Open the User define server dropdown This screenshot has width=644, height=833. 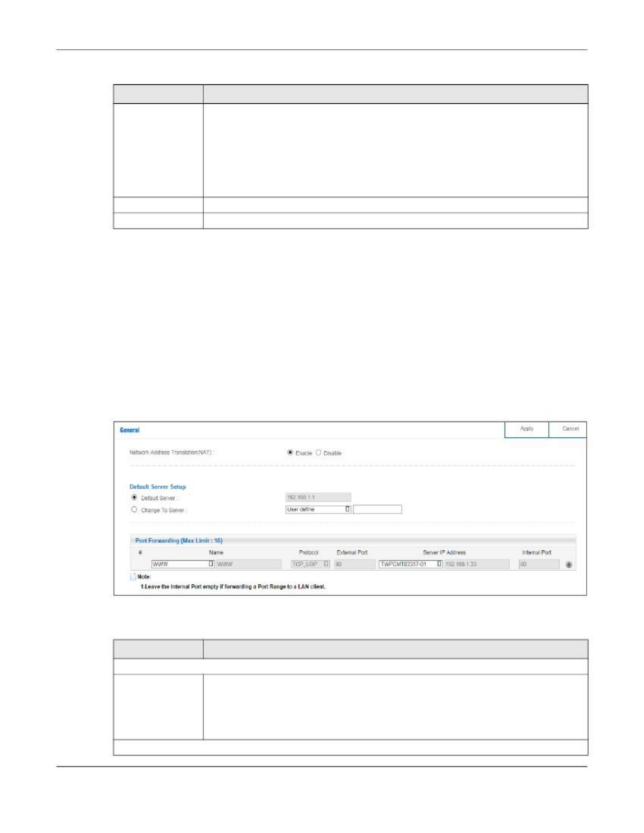pos(318,509)
